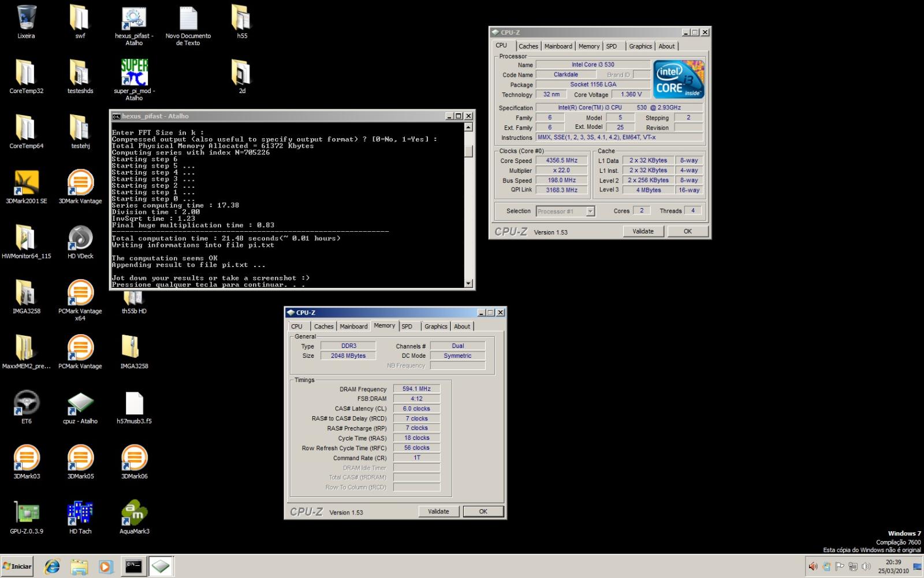Switch to CPU tab in lower CPU-Z window
Screen dimensions: 924x578
[x=297, y=327]
